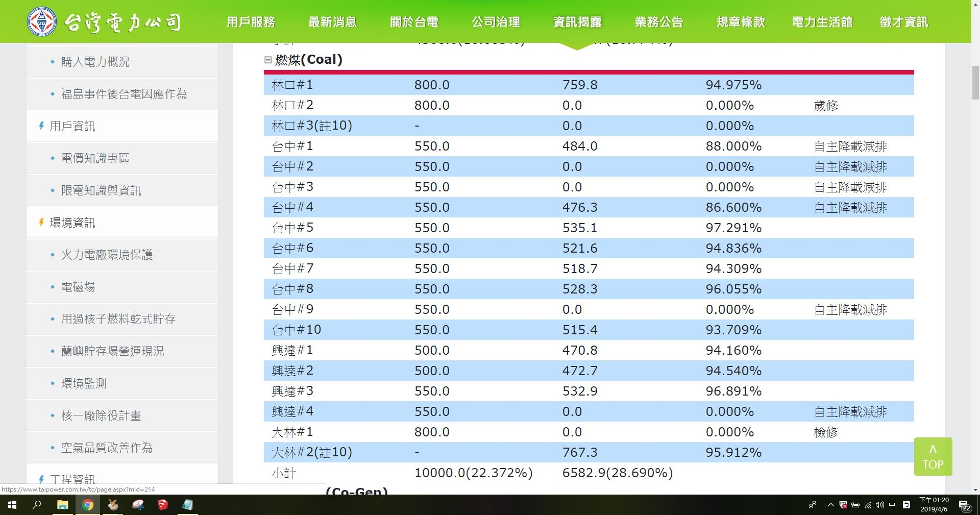
Task: Open 空氣品質改善作為 sidebar link
Action: 107,448
